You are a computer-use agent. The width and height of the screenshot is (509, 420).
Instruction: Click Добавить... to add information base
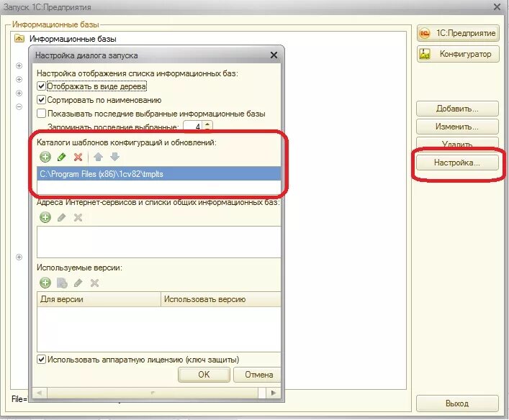[457, 109]
